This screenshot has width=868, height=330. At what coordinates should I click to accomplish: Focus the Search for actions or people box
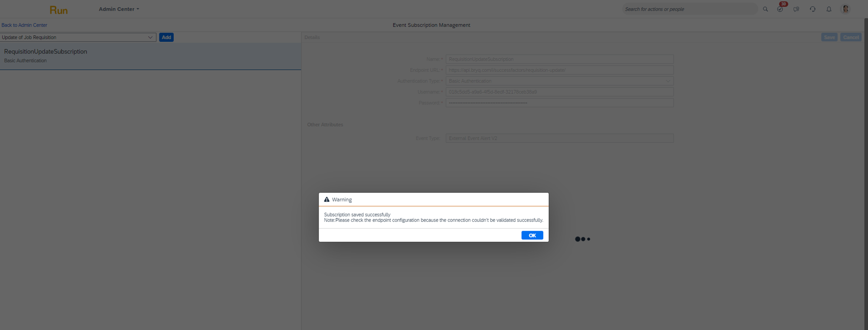[689, 9]
